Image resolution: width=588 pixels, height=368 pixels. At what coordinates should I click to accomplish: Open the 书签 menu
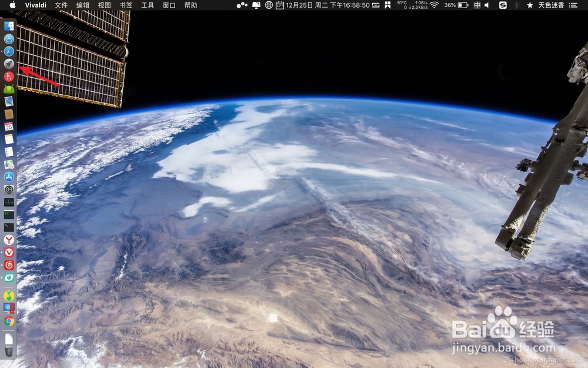[126, 5]
